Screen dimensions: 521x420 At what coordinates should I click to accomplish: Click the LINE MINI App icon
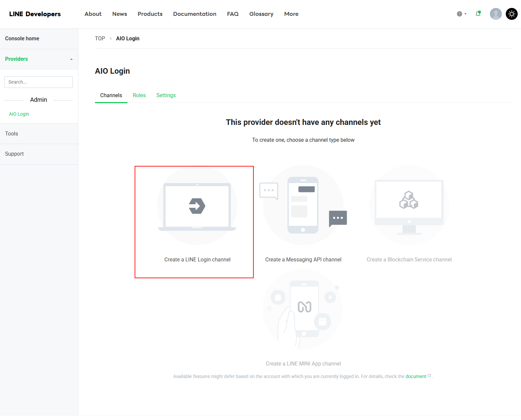pyautogui.click(x=303, y=309)
